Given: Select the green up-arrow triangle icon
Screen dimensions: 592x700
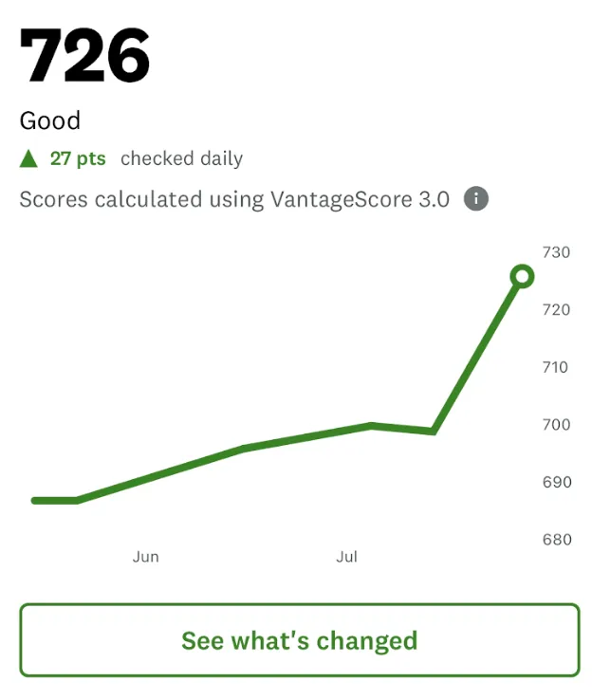Looking at the screenshot, I should point(28,158).
